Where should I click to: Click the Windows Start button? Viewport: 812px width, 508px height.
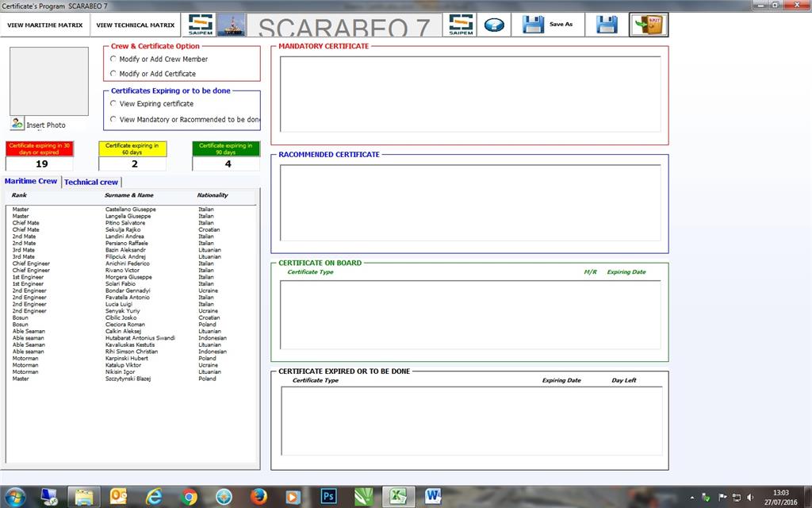pyautogui.click(x=14, y=497)
